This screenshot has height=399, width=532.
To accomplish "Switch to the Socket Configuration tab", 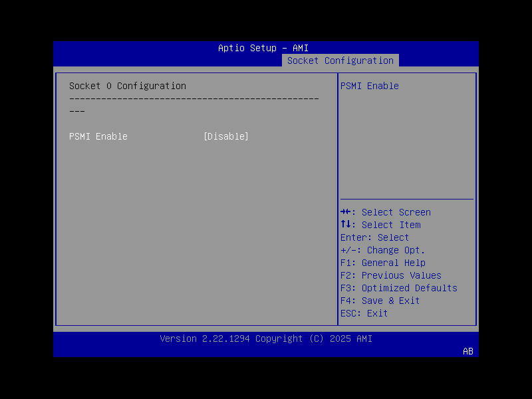I will tap(340, 61).
